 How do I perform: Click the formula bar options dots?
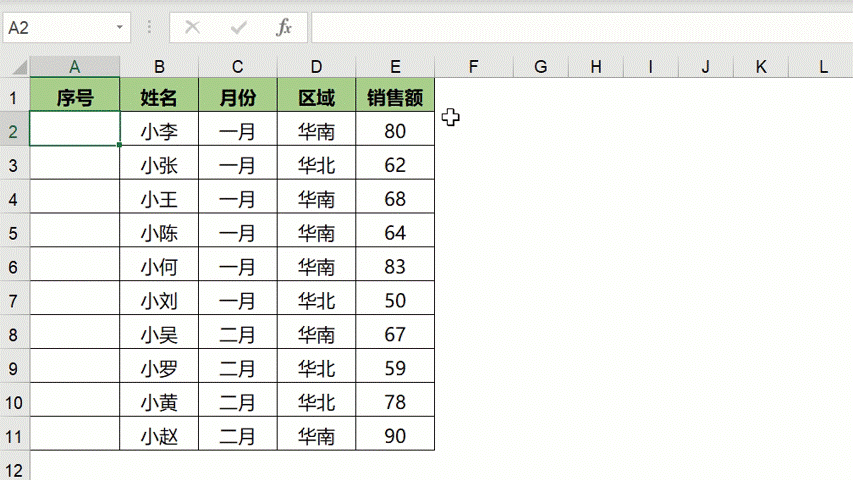[150, 27]
